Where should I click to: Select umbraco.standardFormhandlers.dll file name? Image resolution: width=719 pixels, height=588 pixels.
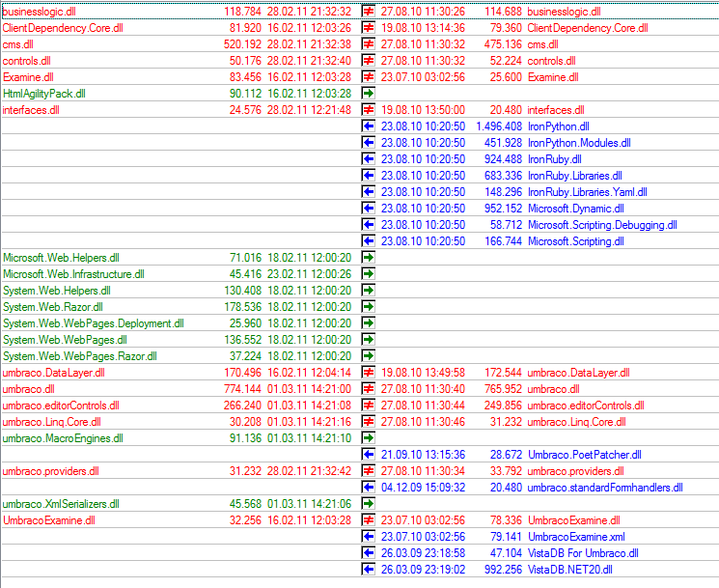tap(605, 487)
